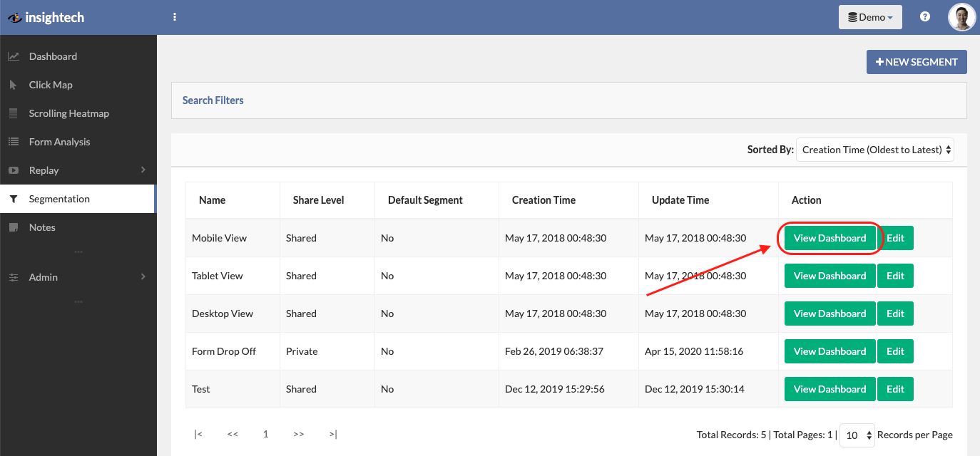Go to first page of results

198,434
